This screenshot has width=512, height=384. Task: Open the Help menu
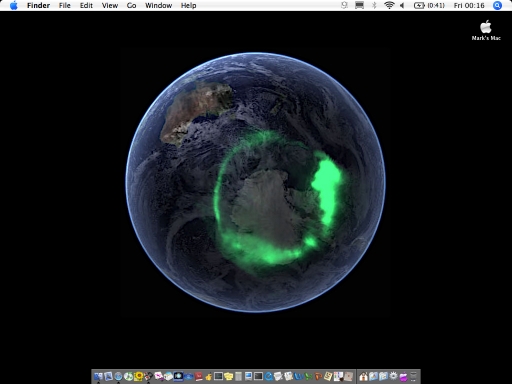tap(188, 5)
